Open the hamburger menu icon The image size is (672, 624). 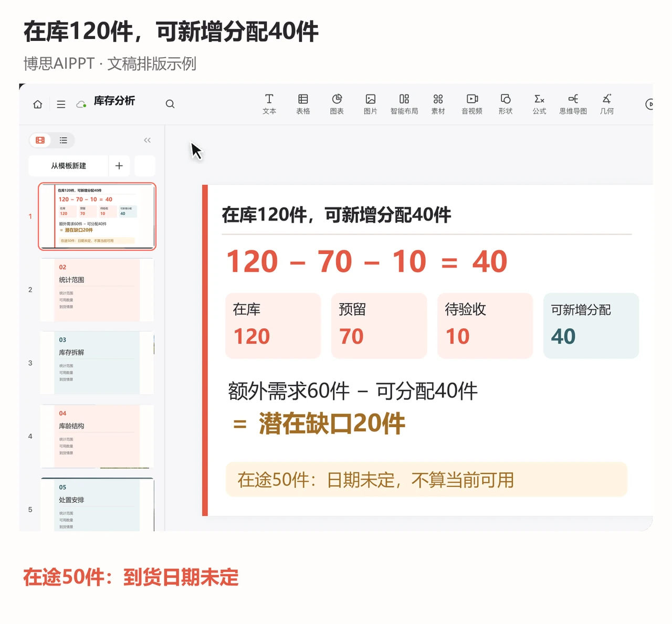coord(61,104)
